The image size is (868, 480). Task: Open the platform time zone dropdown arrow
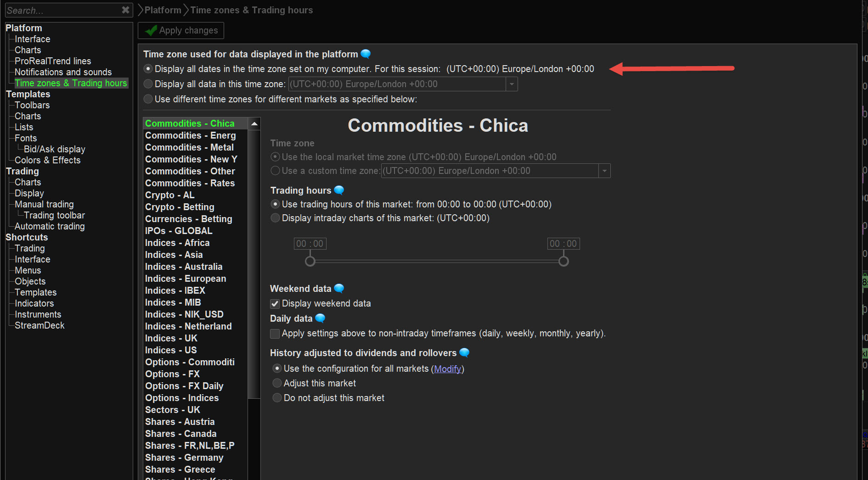[512, 84]
